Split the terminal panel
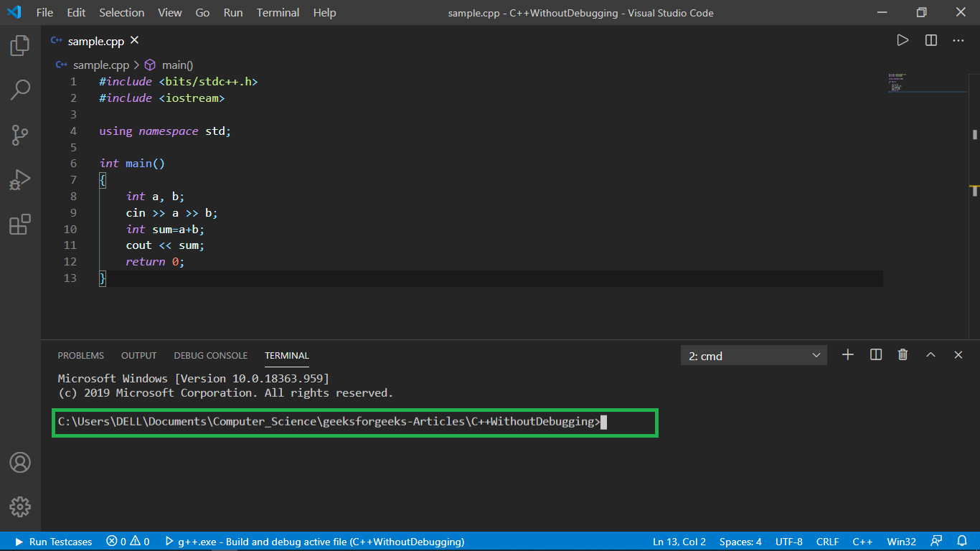This screenshot has width=980, height=551. (876, 354)
